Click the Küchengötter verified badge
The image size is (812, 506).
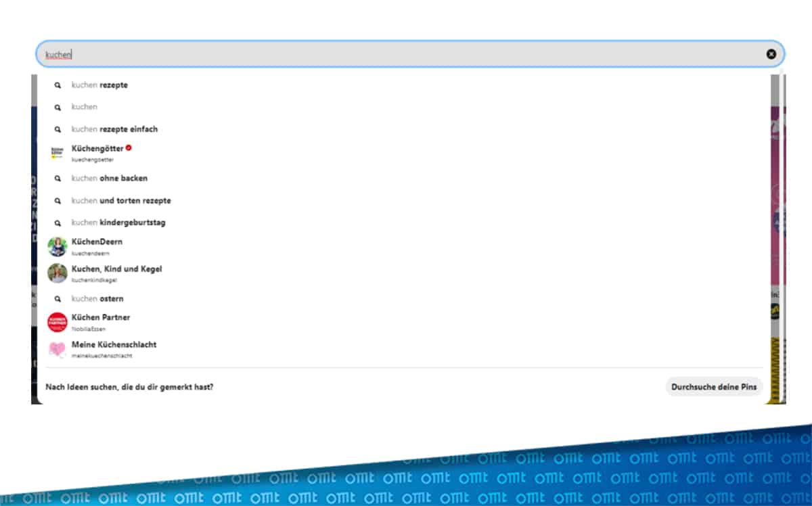click(129, 148)
